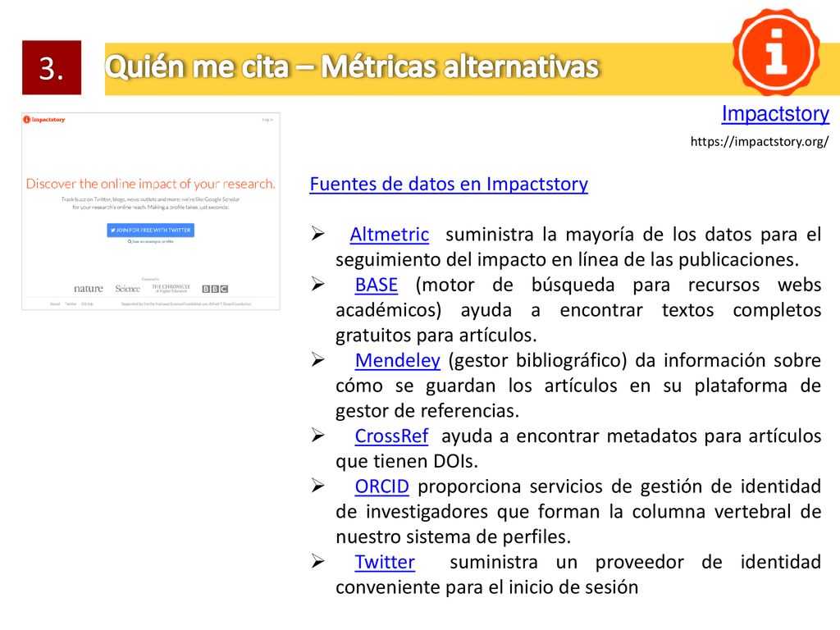Click the orange info badge icon

pos(776,52)
